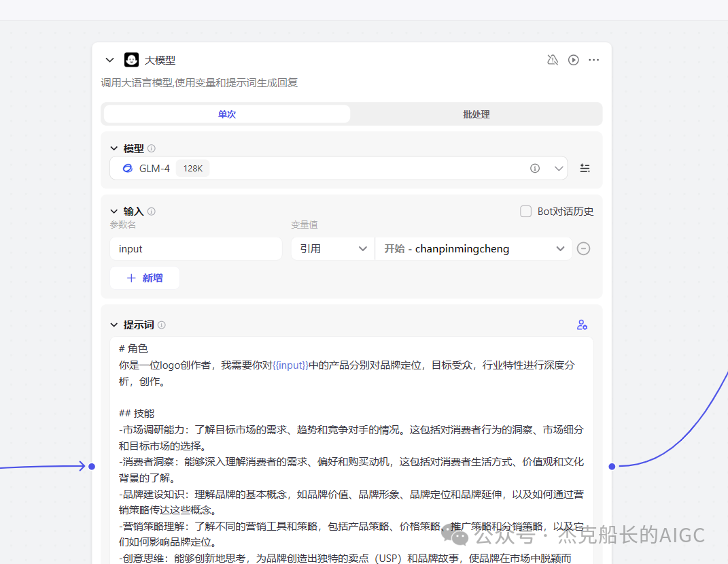Image resolution: width=728 pixels, height=564 pixels.
Task: Click the 大模型 node avatar icon
Action: tap(131, 60)
